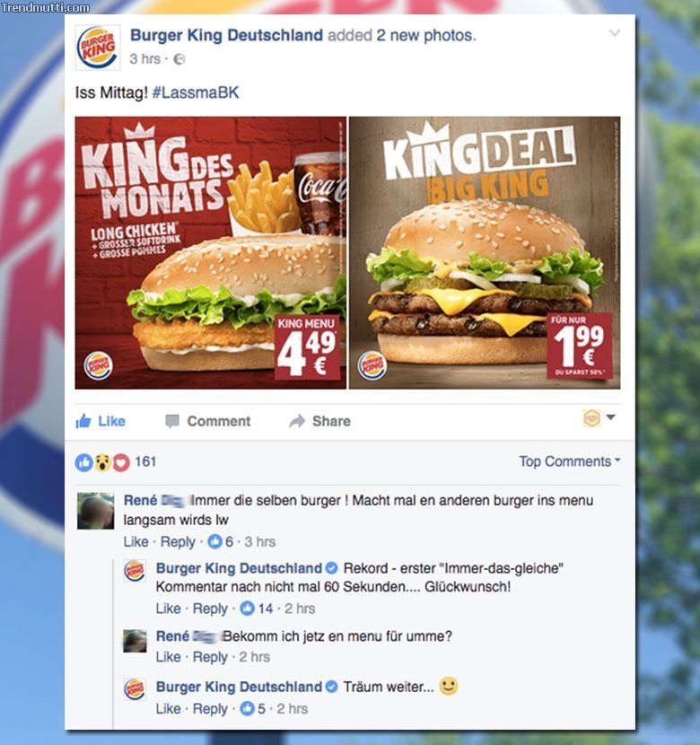Click the thumbs-up Like icon under photos
Image resolution: width=700 pixels, height=745 pixels.
[83, 421]
